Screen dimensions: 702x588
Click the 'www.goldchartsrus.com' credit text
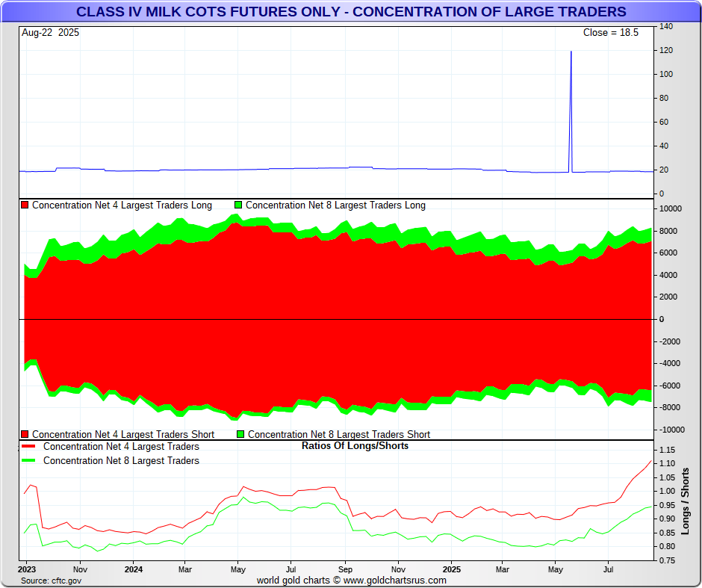395,581
